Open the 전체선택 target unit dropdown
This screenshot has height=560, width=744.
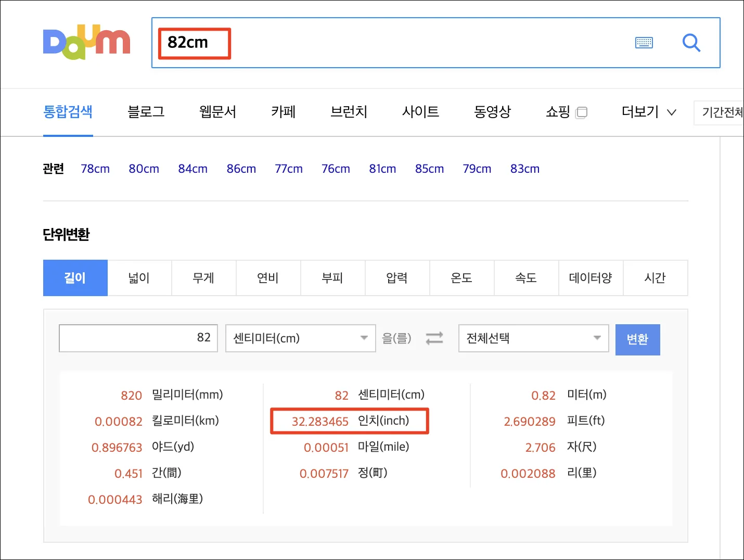click(x=533, y=338)
